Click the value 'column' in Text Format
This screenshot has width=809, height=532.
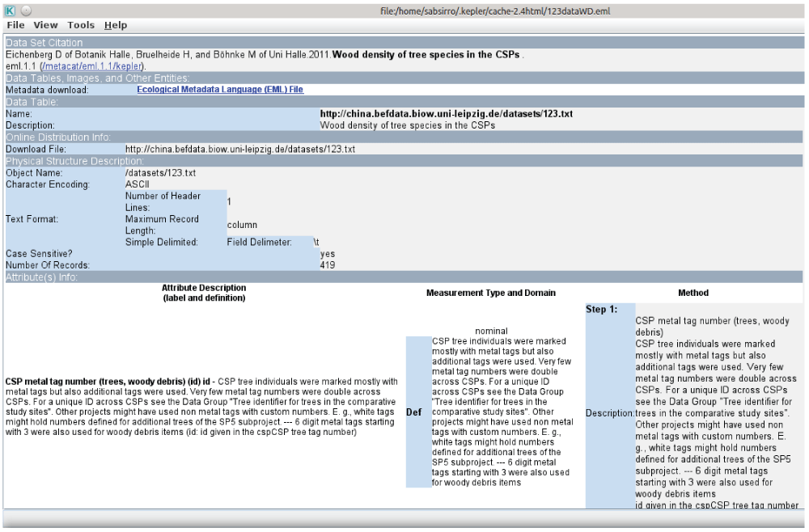point(242,226)
